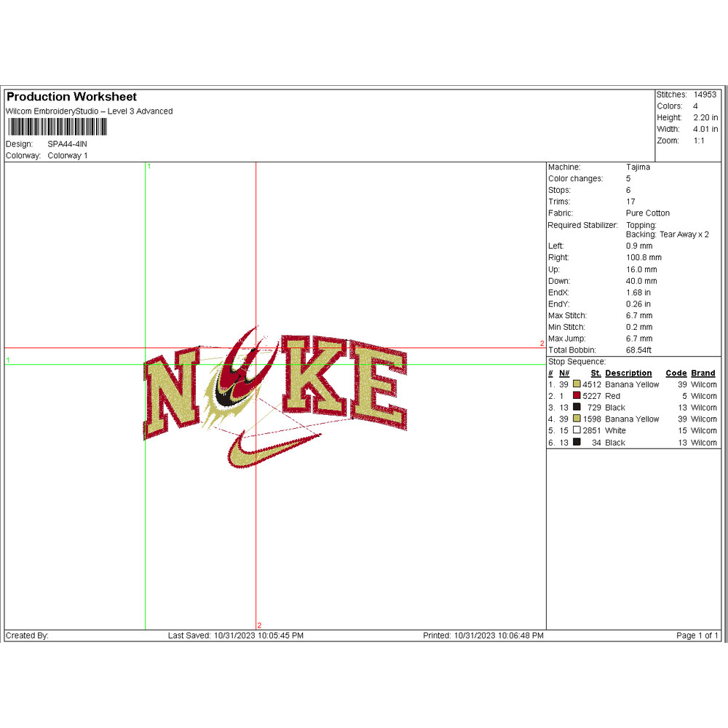
Task: Click the Tajima machine value
Action: point(638,167)
